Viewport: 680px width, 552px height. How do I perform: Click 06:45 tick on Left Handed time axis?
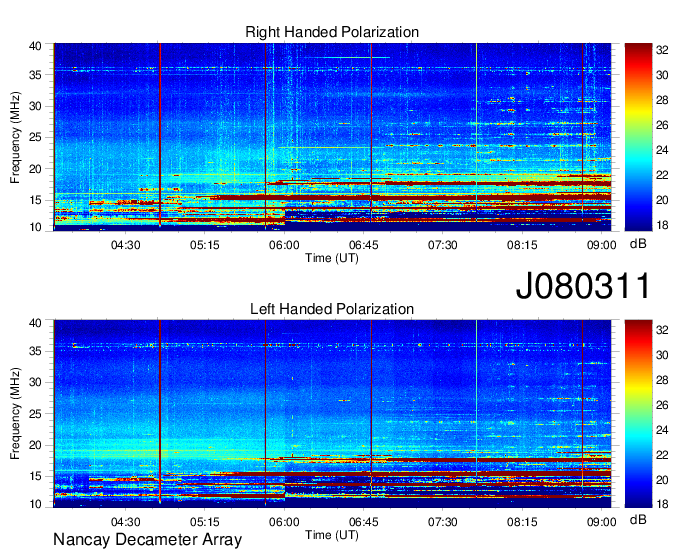coord(363,522)
